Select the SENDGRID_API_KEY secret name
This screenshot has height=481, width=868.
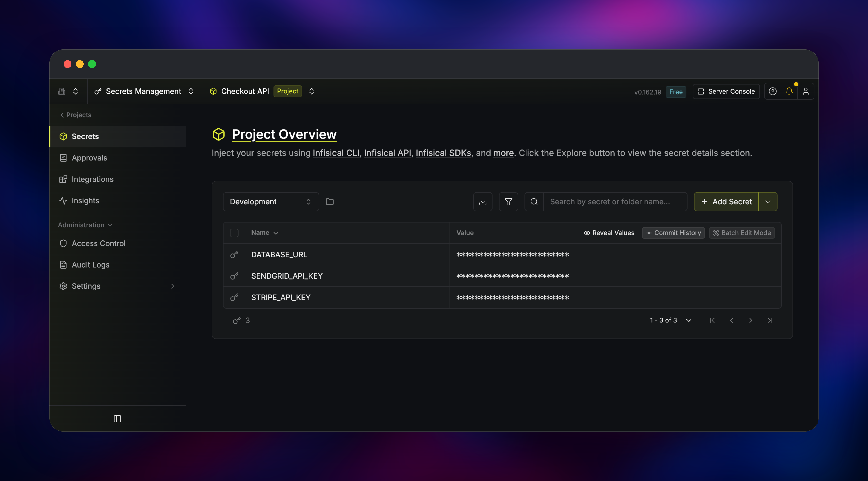coord(287,276)
